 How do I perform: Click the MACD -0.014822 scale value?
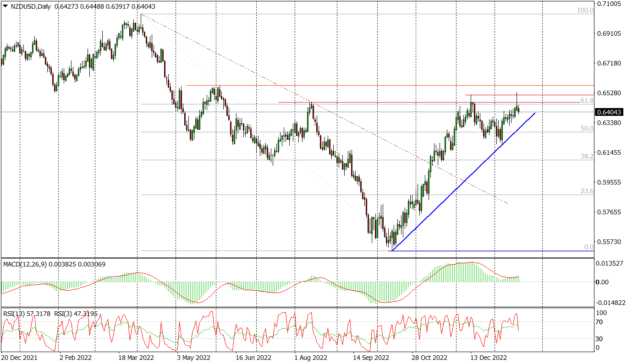(x=610, y=303)
